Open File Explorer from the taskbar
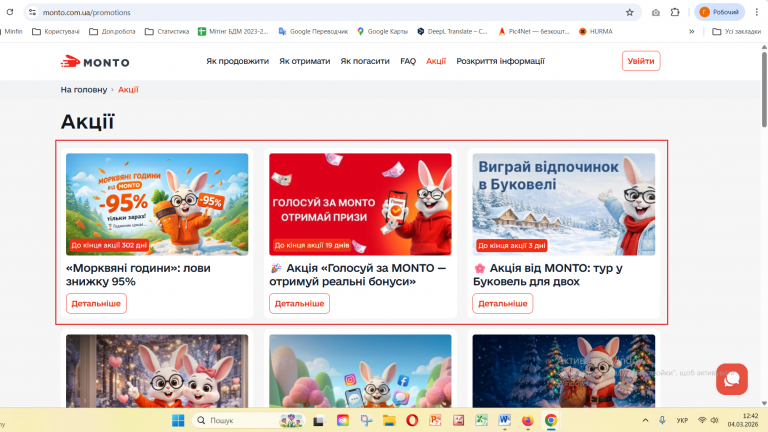The width and height of the screenshot is (768, 432). click(x=389, y=420)
